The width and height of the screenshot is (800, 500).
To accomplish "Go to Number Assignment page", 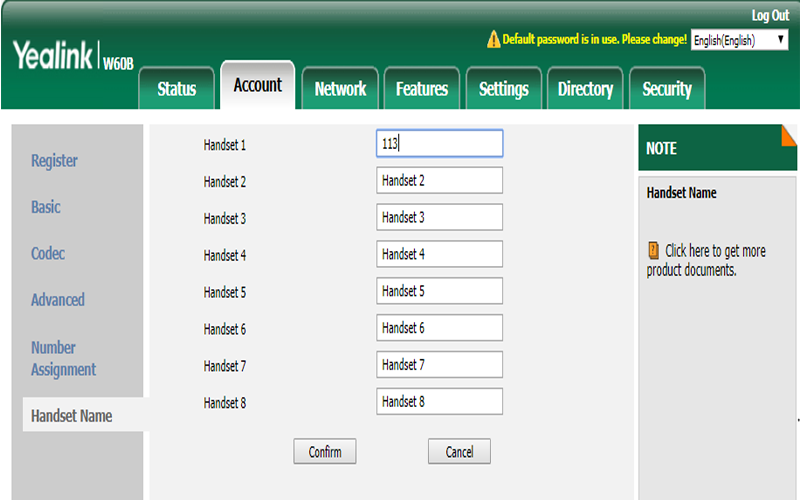I will 63,359.
